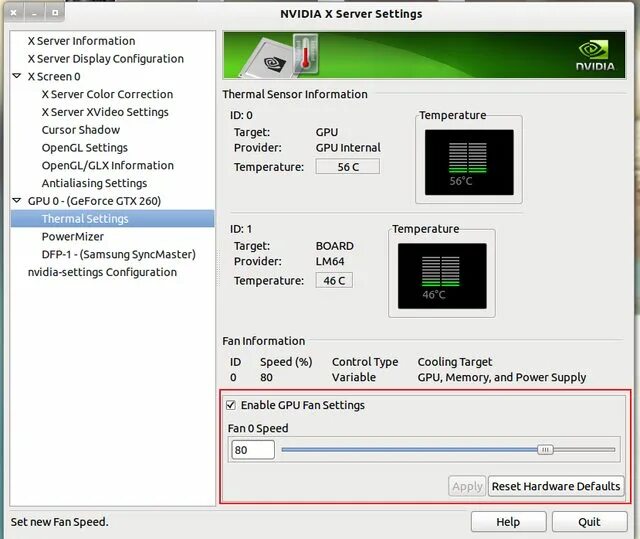Open Antialiasing Settings

point(94,183)
